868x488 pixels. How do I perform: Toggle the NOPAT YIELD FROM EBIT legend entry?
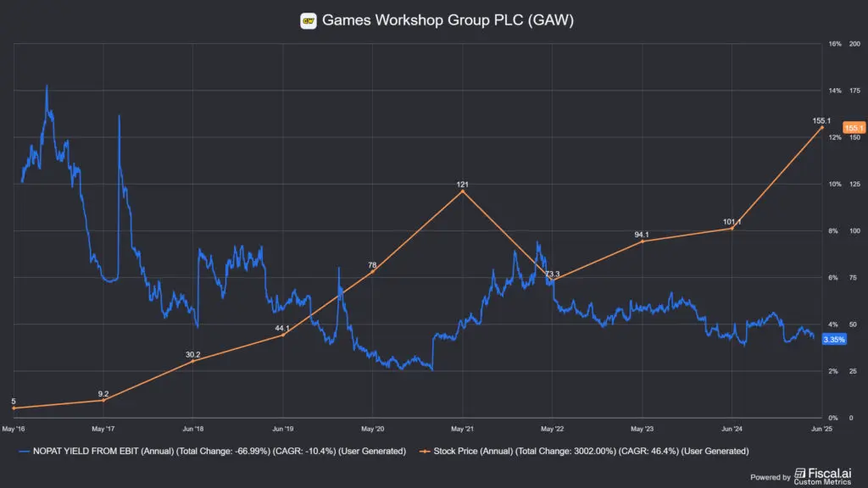(212, 451)
